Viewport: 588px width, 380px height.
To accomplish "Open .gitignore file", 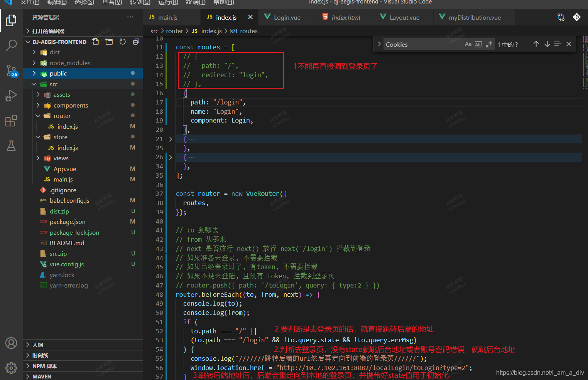I will tap(83, 190).
